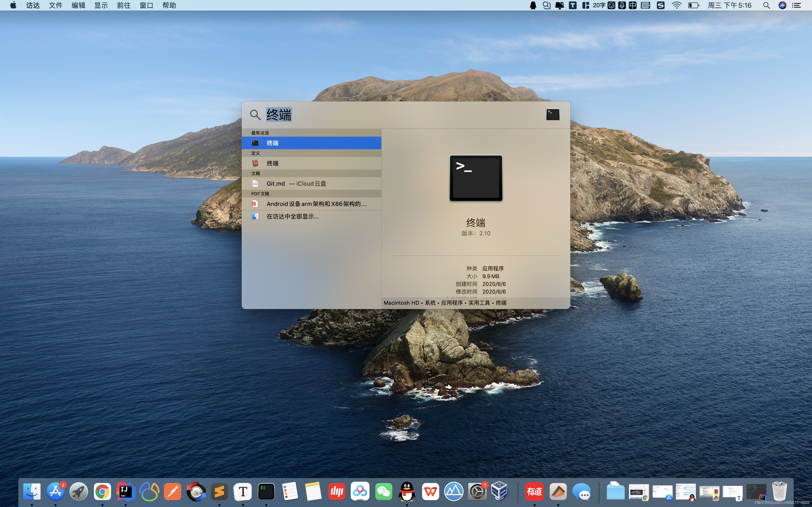This screenshot has width=812, height=507.
Task: Select the Android arm架构 PDF result
Action: [311, 204]
